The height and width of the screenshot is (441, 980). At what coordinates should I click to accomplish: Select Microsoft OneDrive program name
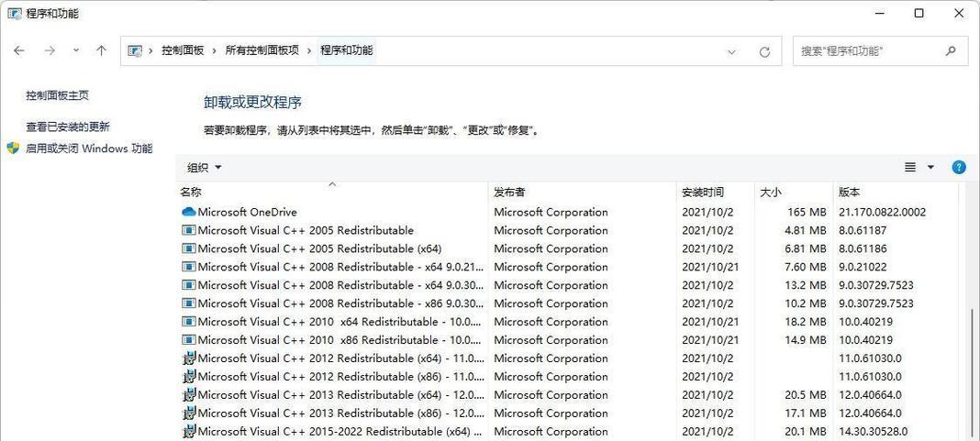pos(248,213)
